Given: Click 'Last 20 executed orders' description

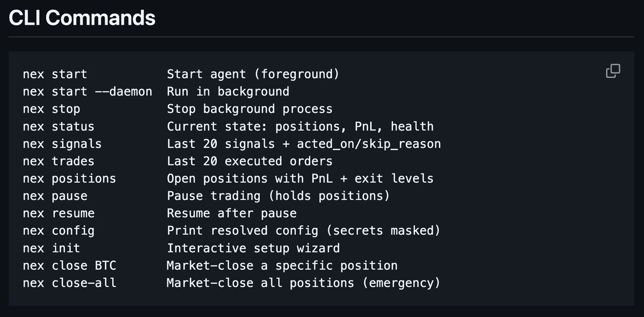Looking at the screenshot, I should tap(250, 161).
